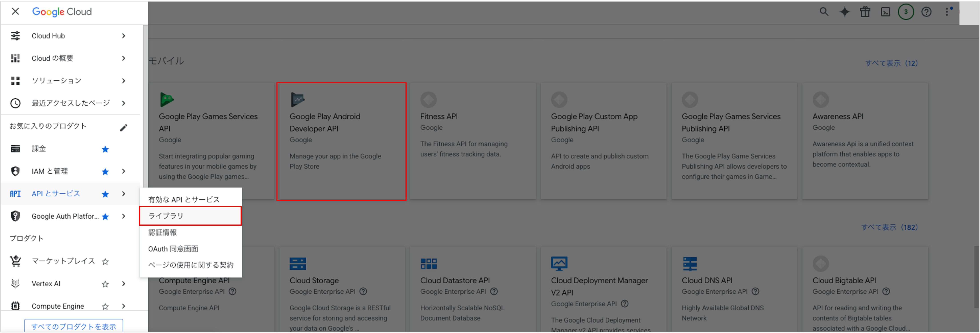Image resolution: width=980 pixels, height=333 pixels.
Task: Unpin API とサービス using its star
Action: point(105,194)
